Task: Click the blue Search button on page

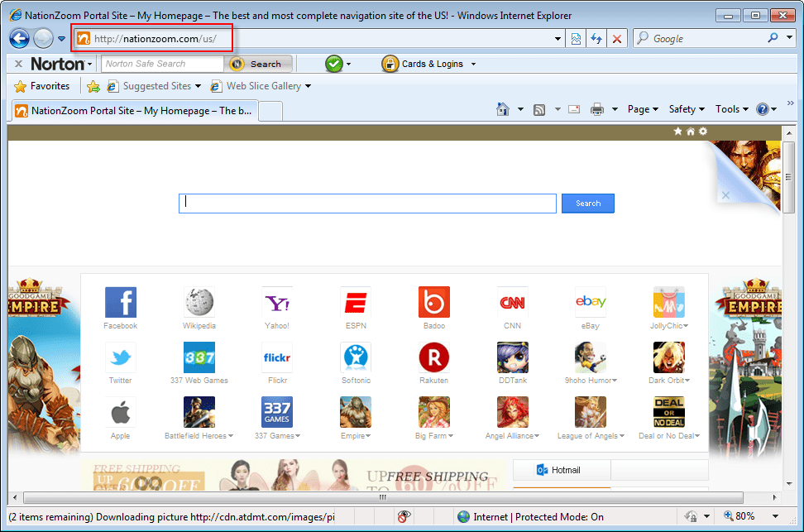Action: coord(588,204)
